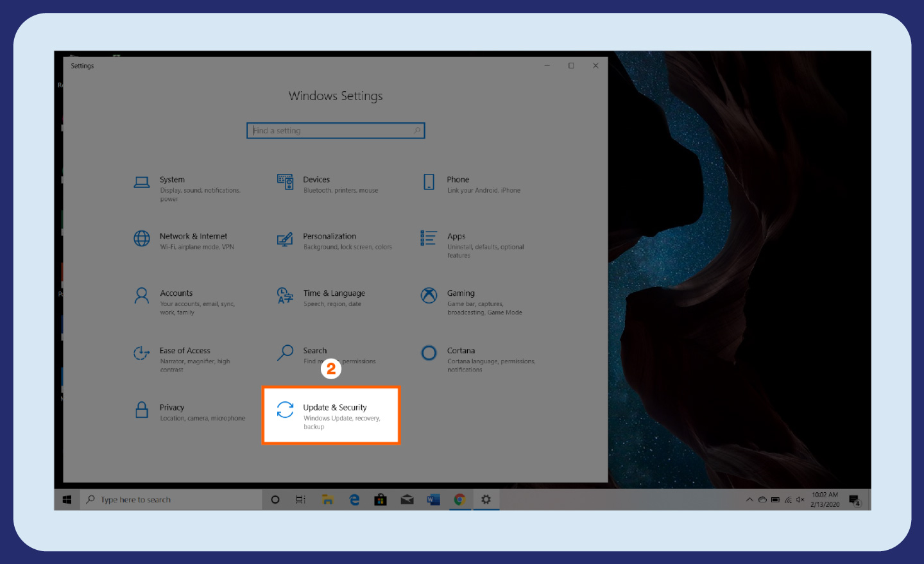The width and height of the screenshot is (924, 564).
Task: Open Task View on the taskbar
Action: pos(300,500)
